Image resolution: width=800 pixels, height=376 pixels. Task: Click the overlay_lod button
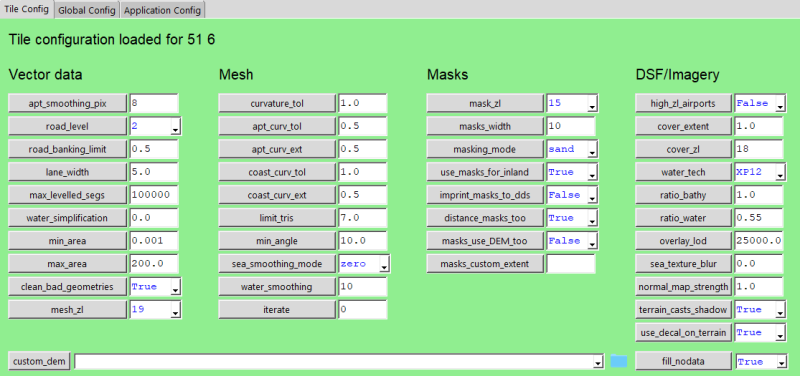(683, 241)
